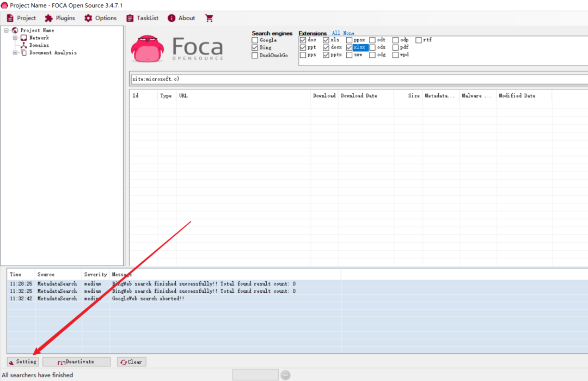Click the Plugins puzzle icon

49,18
